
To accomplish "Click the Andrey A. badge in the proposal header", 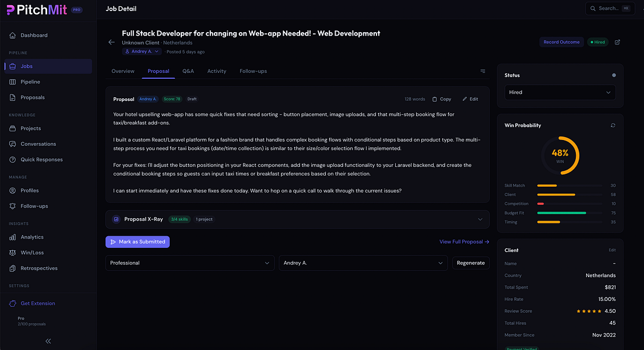I will (x=148, y=99).
